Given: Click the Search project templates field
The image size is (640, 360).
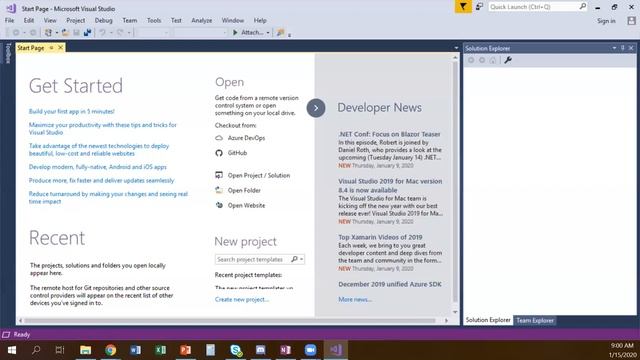Looking at the screenshot, I should pos(253,259).
